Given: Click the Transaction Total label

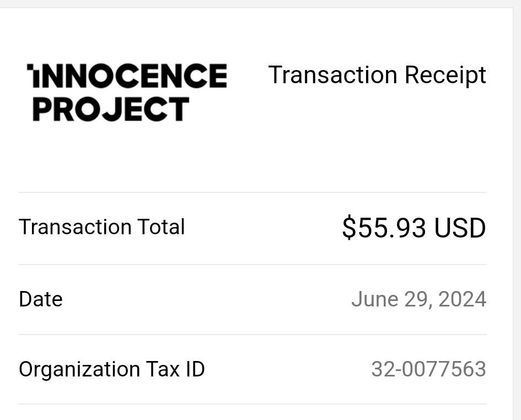Looking at the screenshot, I should pyautogui.click(x=101, y=227).
